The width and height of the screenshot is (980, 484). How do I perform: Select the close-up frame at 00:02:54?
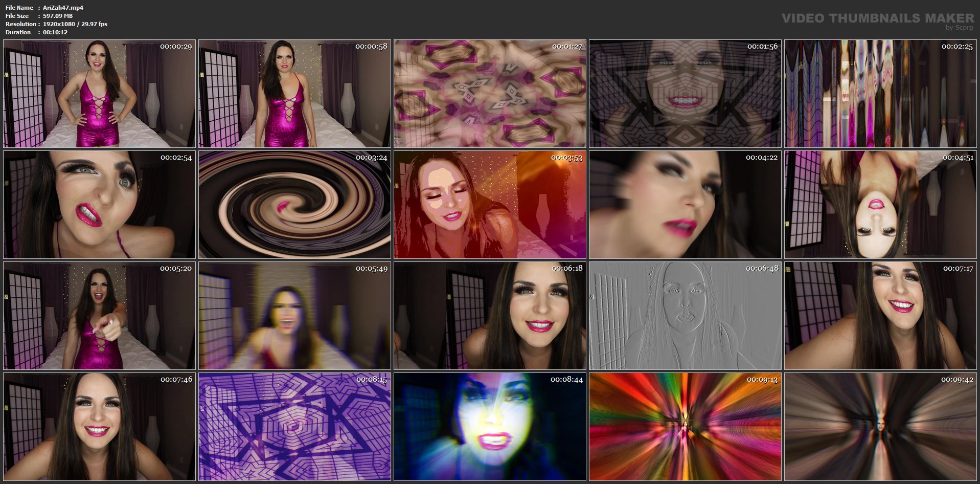pyautogui.click(x=99, y=205)
